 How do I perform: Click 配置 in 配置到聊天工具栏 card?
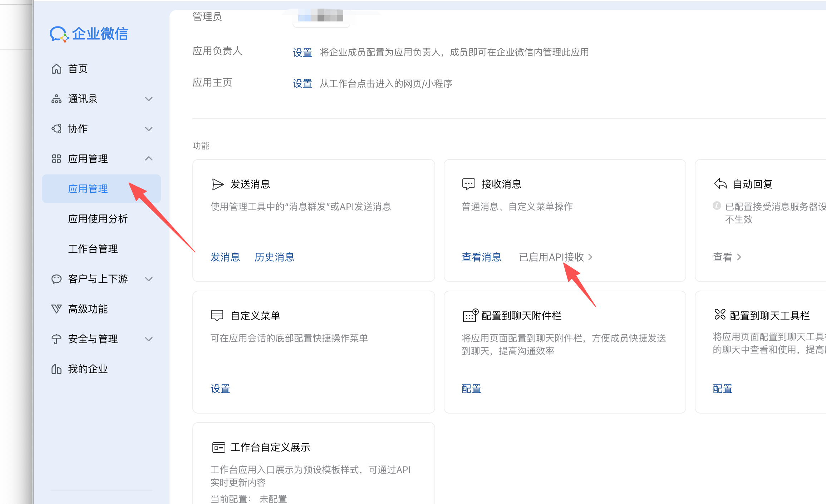[723, 389]
